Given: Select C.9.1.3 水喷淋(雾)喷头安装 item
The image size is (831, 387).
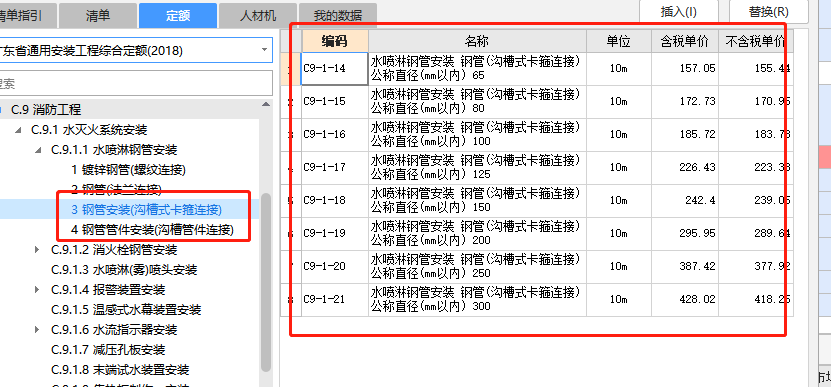Looking at the screenshot, I should [124, 270].
